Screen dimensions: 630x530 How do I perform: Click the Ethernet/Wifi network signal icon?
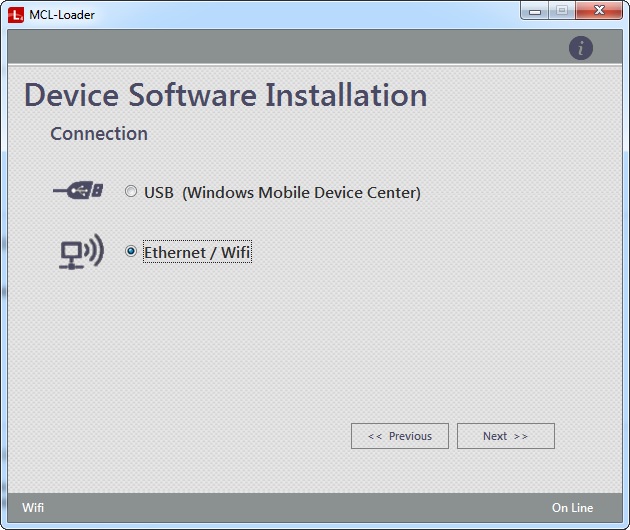point(79,252)
